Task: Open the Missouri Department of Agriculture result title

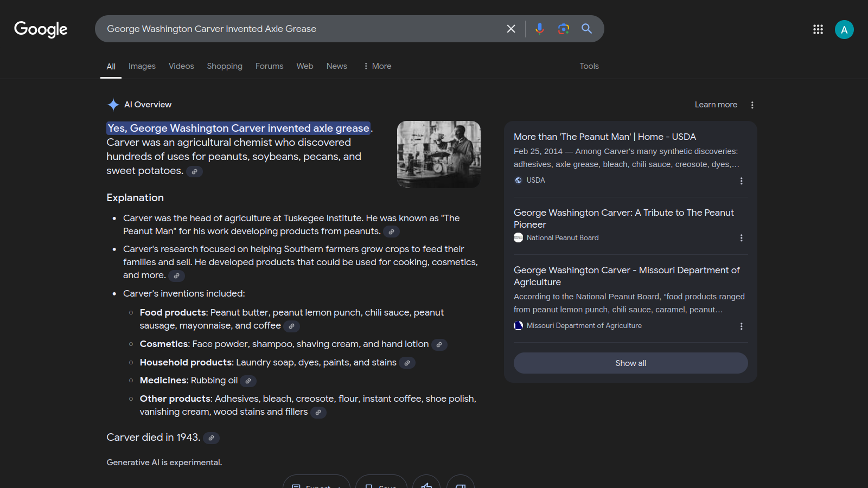Action: (x=627, y=276)
